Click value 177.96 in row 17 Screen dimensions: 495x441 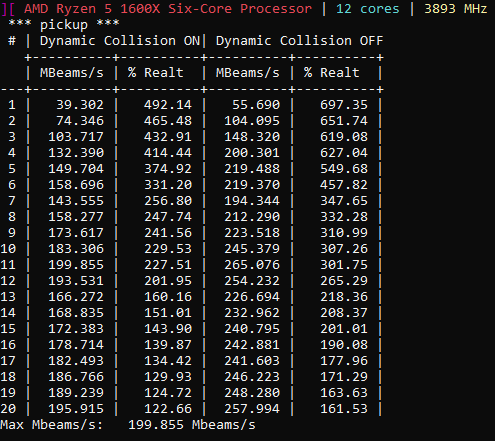344,361
